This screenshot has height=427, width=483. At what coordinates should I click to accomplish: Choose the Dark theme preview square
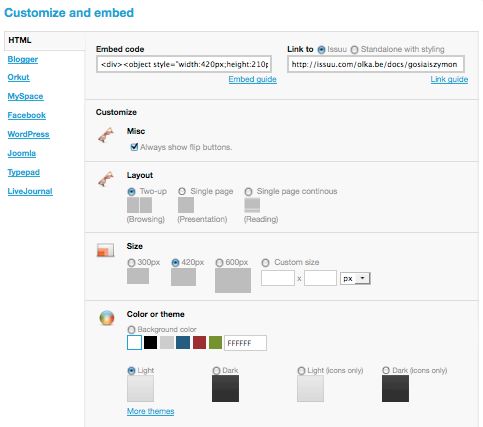click(x=225, y=388)
